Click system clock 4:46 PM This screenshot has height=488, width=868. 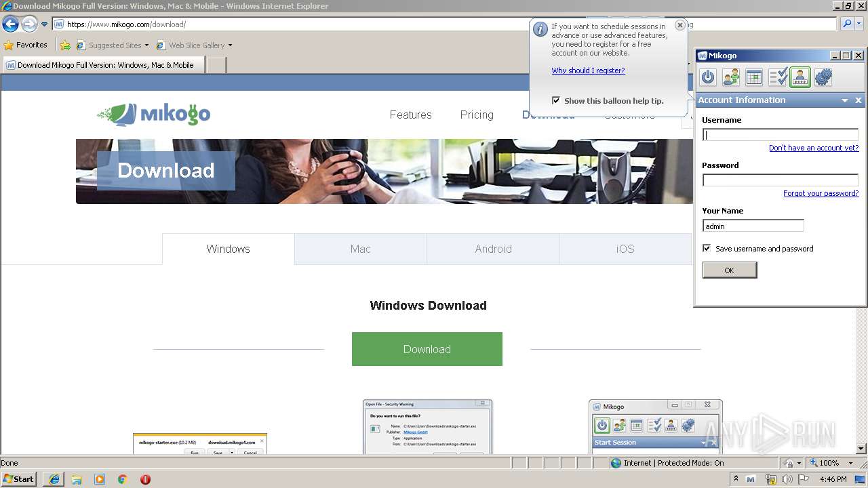coord(833,479)
